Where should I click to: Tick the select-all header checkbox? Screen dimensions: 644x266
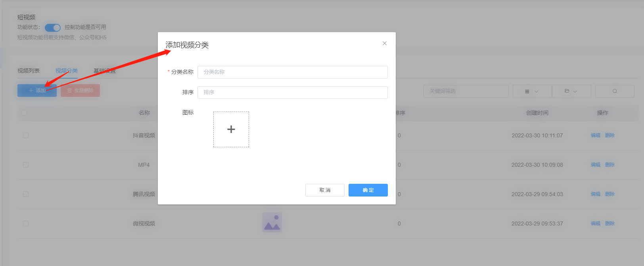click(x=24, y=113)
